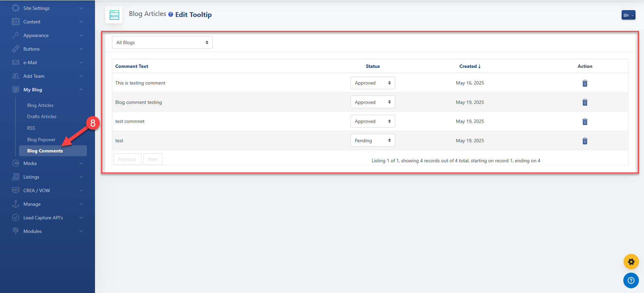Screen dimensions: 644x293
Task: Expand the Listings sidebar menu
Action: tap(48, 177)
